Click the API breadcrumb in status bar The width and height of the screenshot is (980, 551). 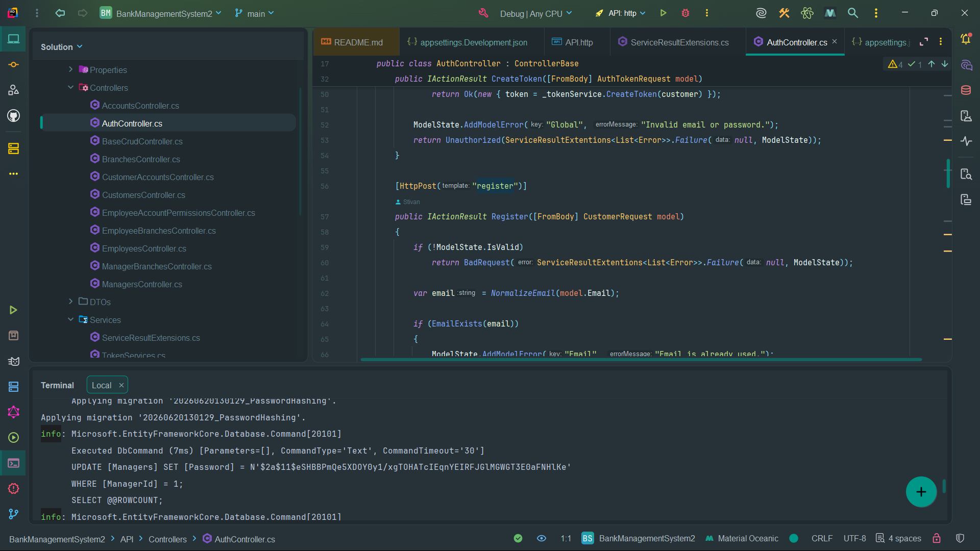coord(127,539)
